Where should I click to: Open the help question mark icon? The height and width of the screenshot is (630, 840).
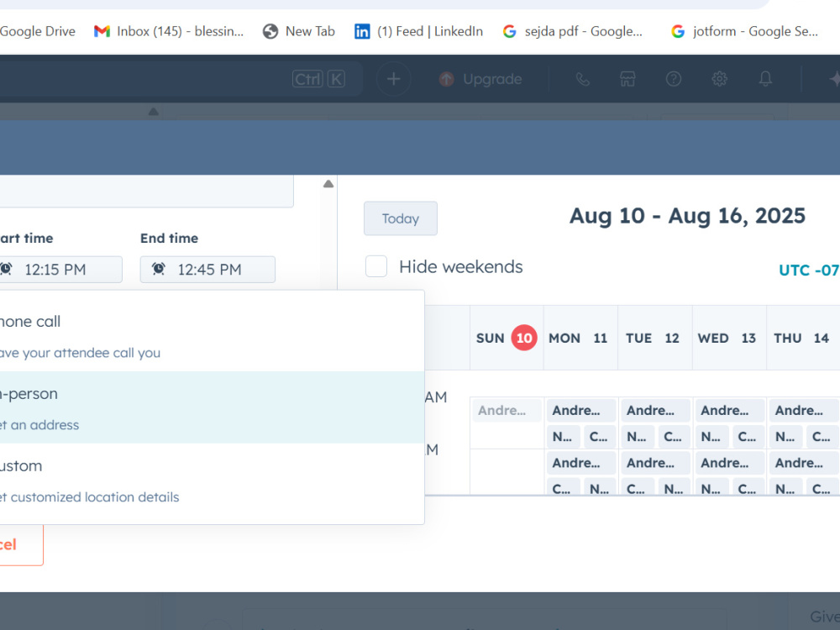pyautogui.click(x=674, y=79)
